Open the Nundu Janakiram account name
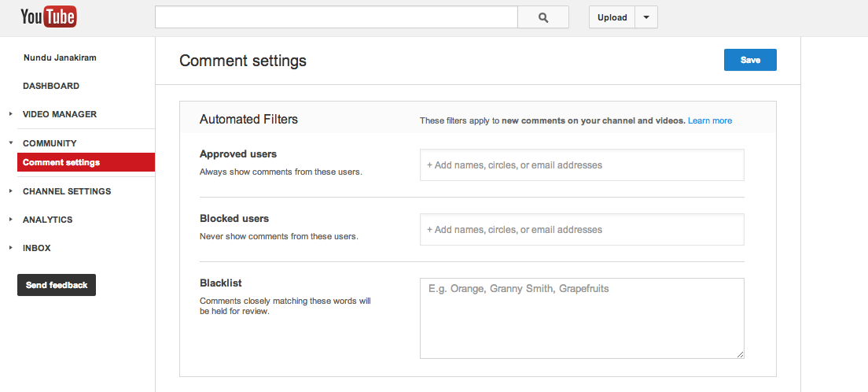 [60, 57]
